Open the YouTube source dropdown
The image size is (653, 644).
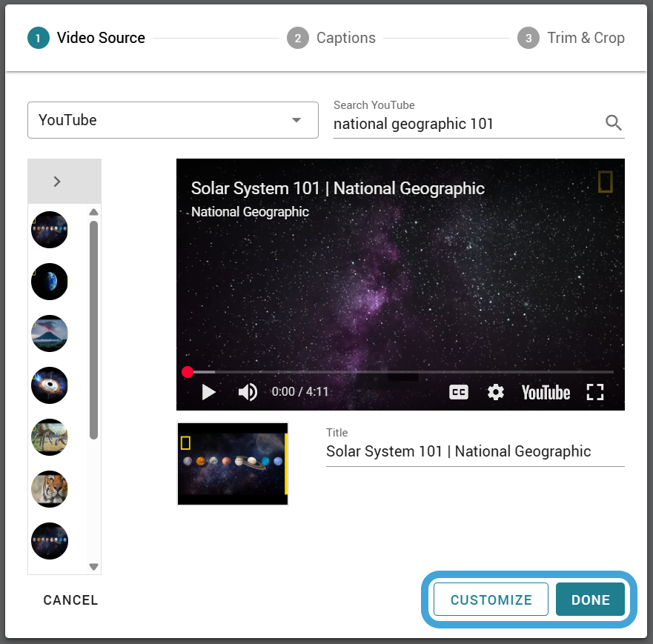173,120
